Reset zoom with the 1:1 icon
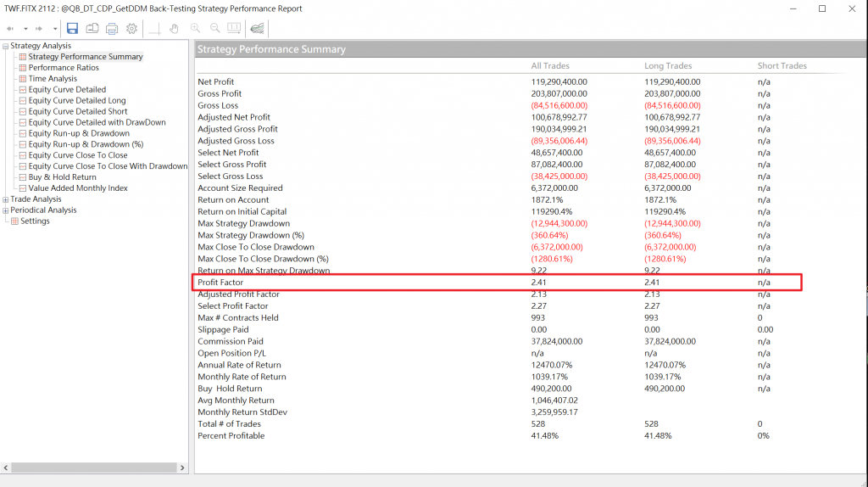 click(x=234, y=29)
